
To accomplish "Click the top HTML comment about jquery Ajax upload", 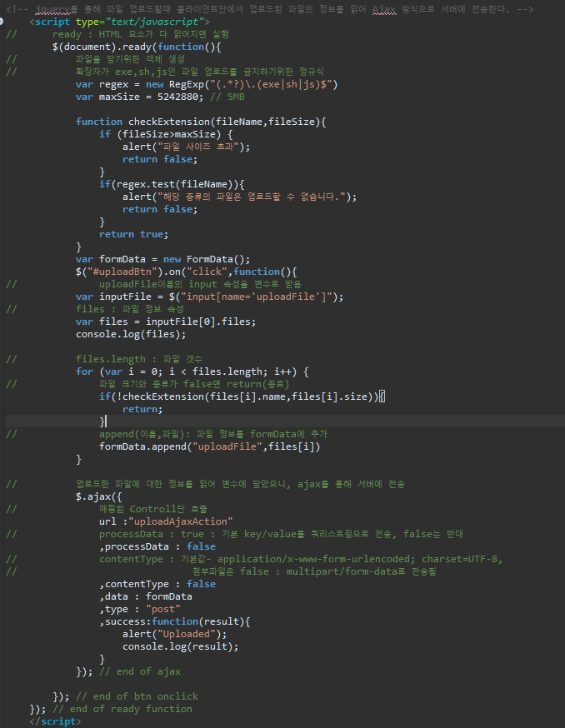I will coord(270,9).
